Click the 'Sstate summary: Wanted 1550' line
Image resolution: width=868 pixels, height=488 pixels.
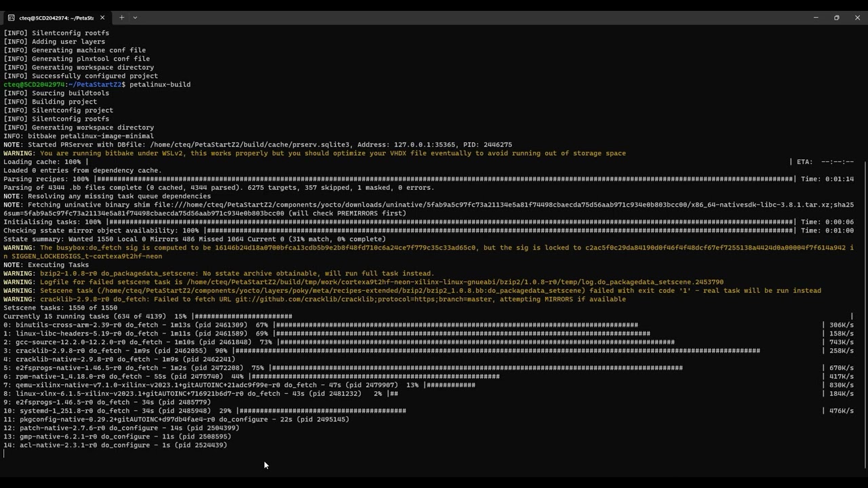coord(195,239)
